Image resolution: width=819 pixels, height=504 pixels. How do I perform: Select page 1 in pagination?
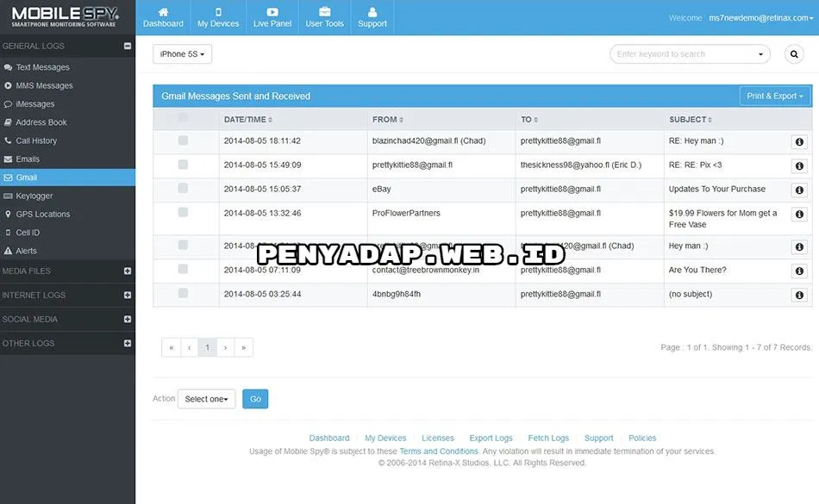[x=208, y=347]
